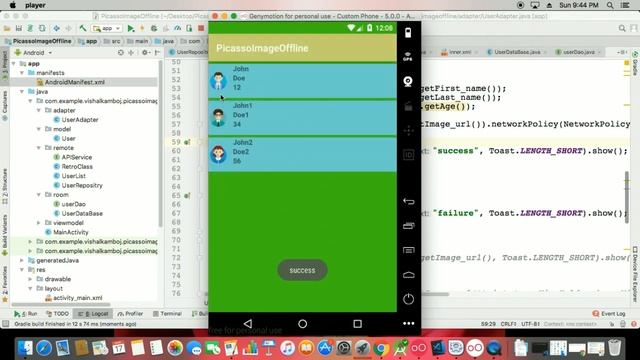640x360 pixels.
Task: Open UserAdapter class in tree
Action: 80,120
